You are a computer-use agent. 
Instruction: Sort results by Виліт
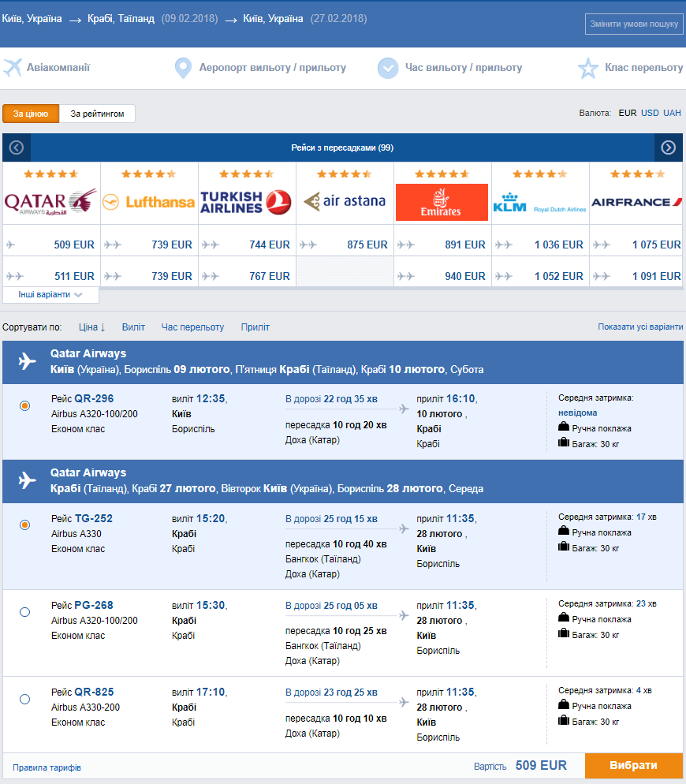coord(133,327)
